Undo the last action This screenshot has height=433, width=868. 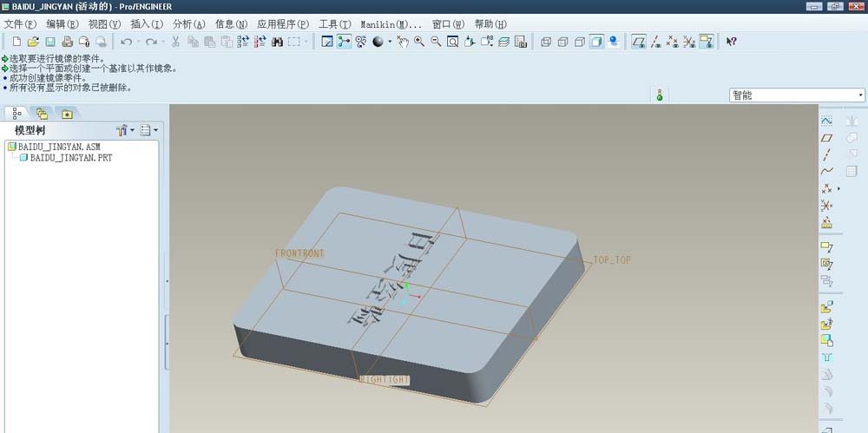click(x=126, y=42)
